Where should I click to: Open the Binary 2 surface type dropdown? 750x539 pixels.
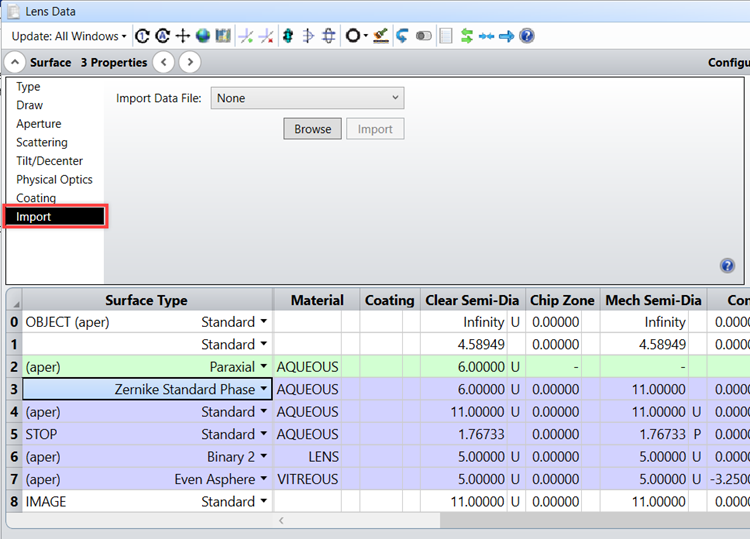click(264, 457)
